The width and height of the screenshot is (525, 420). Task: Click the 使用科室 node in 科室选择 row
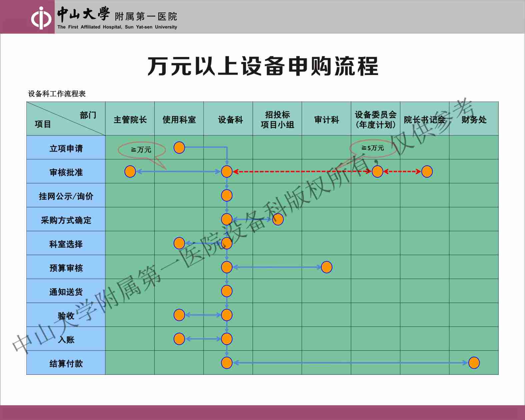click(179, 243)
